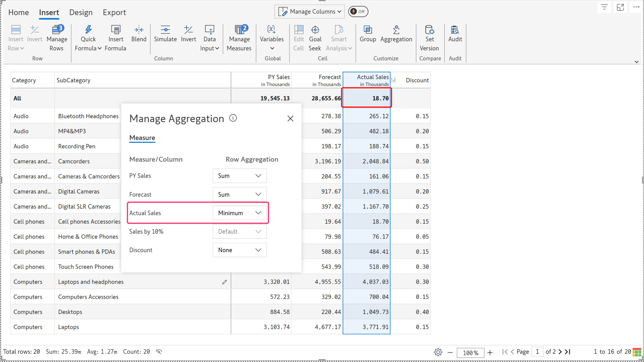
Task: Go to the next page arrow
Action: pyautogui.click(x=560, y=352)
